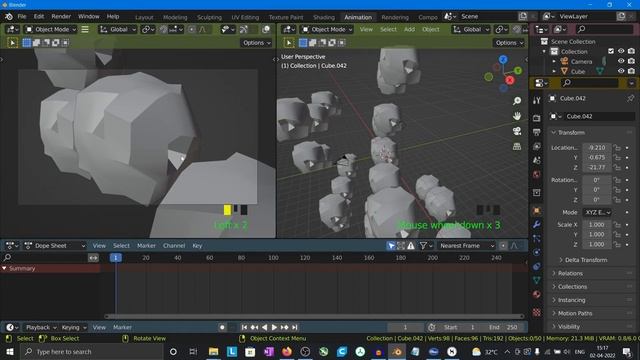
Task: Open the World properties tab icon
Action: (x=537, y=175)
